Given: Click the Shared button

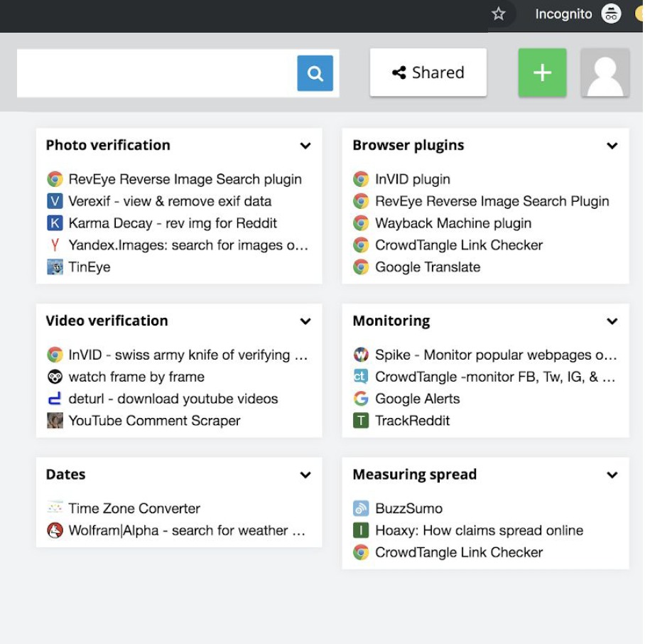Looking at the screenshot, I should pos(428,73).
